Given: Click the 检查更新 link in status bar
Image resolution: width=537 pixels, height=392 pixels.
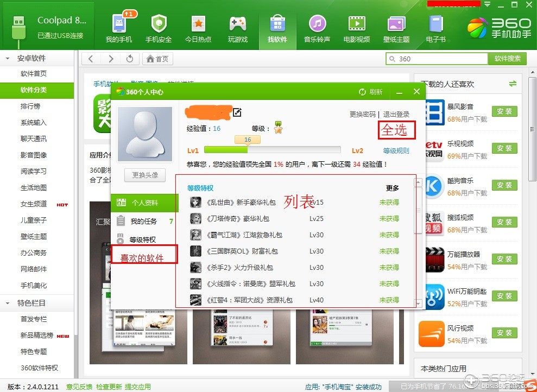Looking at the screenshot, I should (109, 387).
